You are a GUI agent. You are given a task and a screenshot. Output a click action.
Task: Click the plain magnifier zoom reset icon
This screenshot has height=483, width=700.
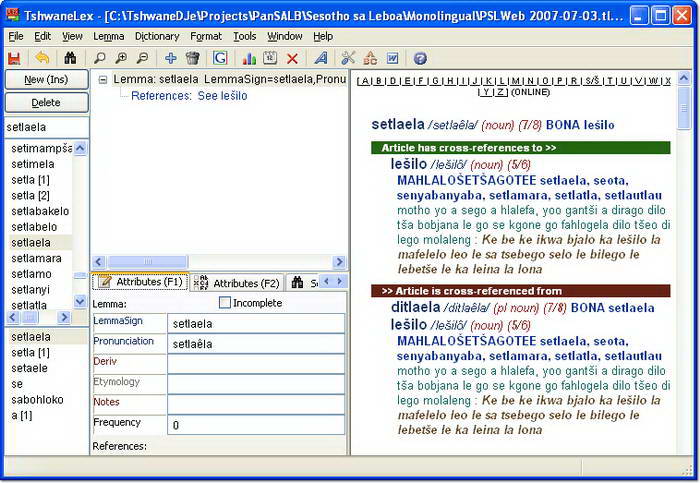pyautogui.click(x=100, y=58)
